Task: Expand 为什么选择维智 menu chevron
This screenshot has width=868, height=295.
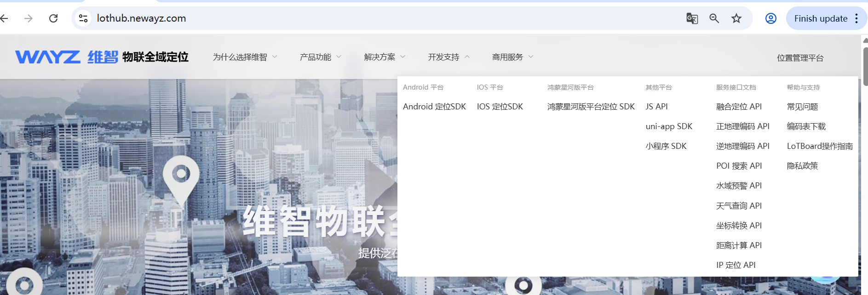Action: point(275,57)
